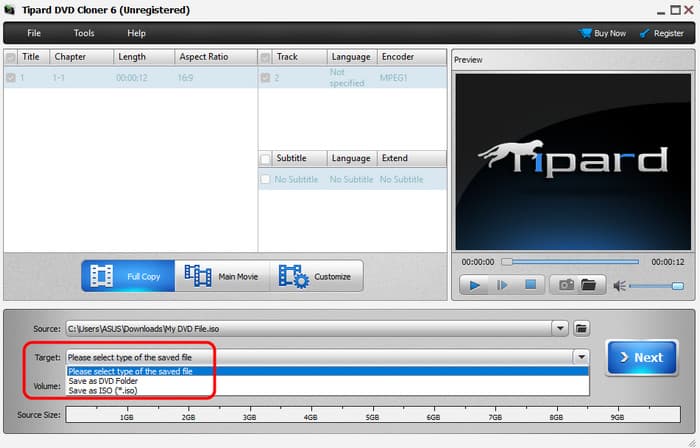The width and height of the screenshot is (700, 448).
Task: Toggle the select-all titles checkbox in the header
Action: (x=11, y=57)
